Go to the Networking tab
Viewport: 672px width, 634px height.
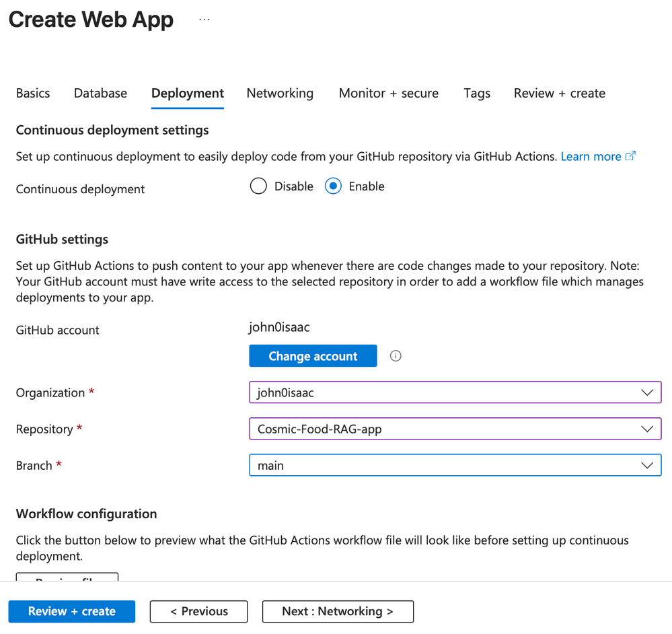tap(280, 94)
